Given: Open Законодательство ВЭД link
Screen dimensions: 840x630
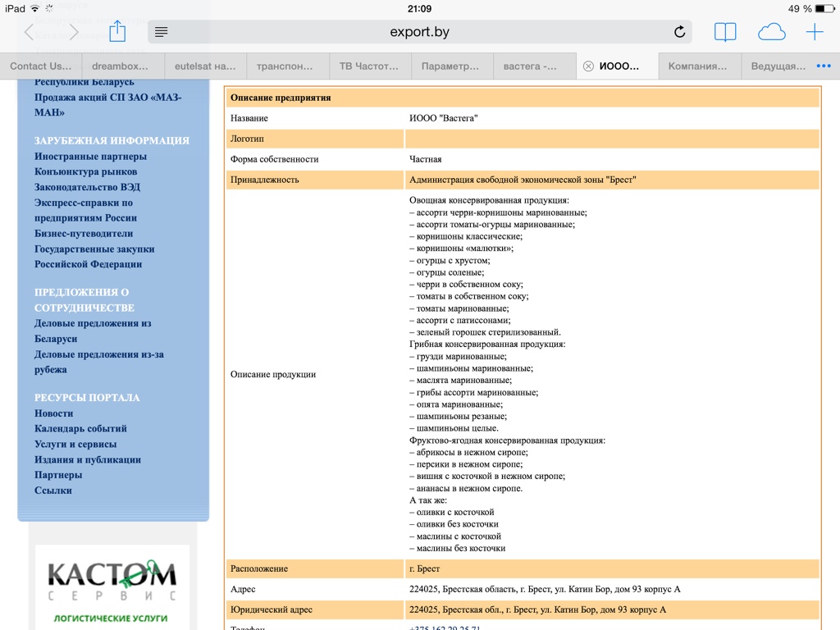Looking at the screenshot, I should click(87, 188).
